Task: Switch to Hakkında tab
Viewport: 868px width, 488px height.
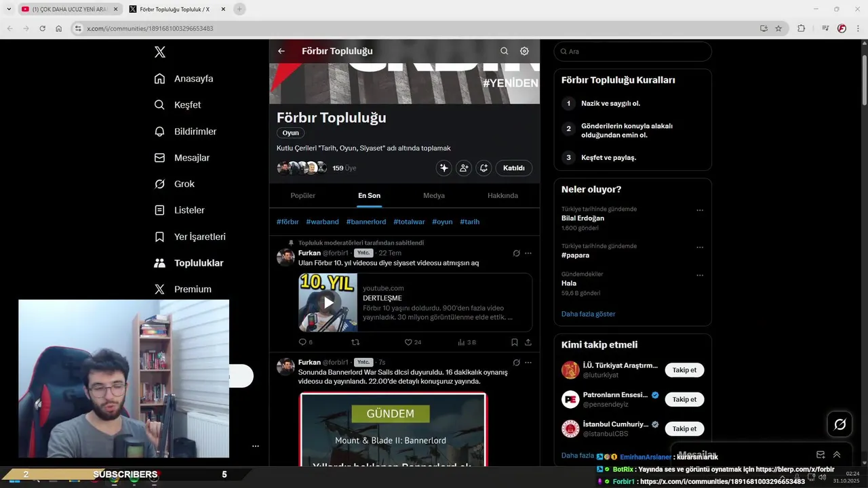Action: 502,195
